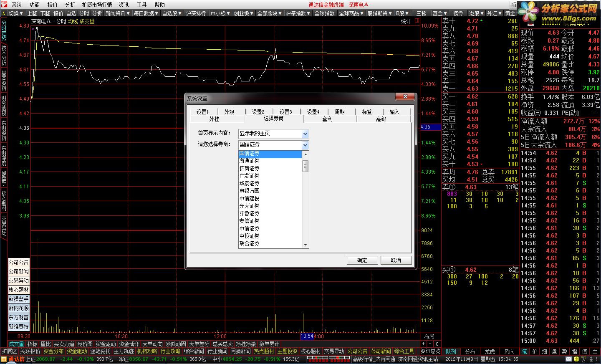This screenshot has height=364, width=601.
Task: Open the 股指期货 toolbar dropdown
Action: (x=380, y=13)
